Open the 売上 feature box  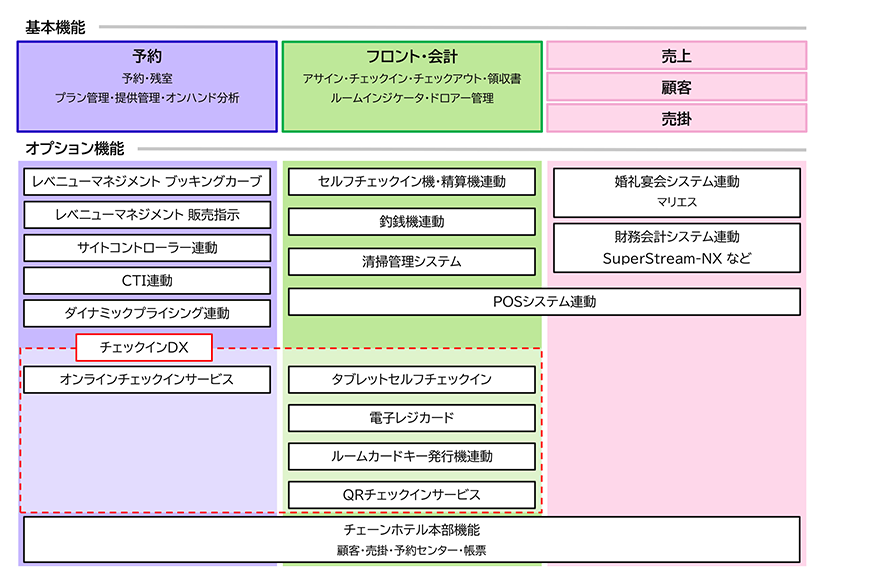click(677, 56)
